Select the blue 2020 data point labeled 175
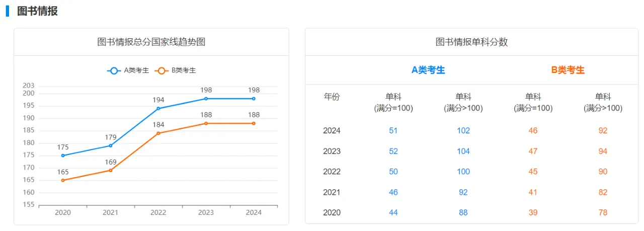Viewport: 644px width, 231px height. click(x=63, y=156)
